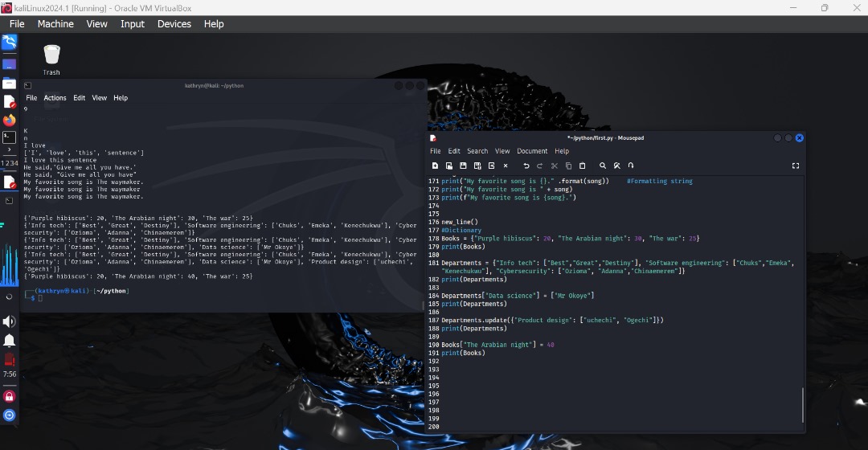Click '#Formatting string' comment on line 171
Image resolution: width=868 pixels, height=450 pixels.
659,181
